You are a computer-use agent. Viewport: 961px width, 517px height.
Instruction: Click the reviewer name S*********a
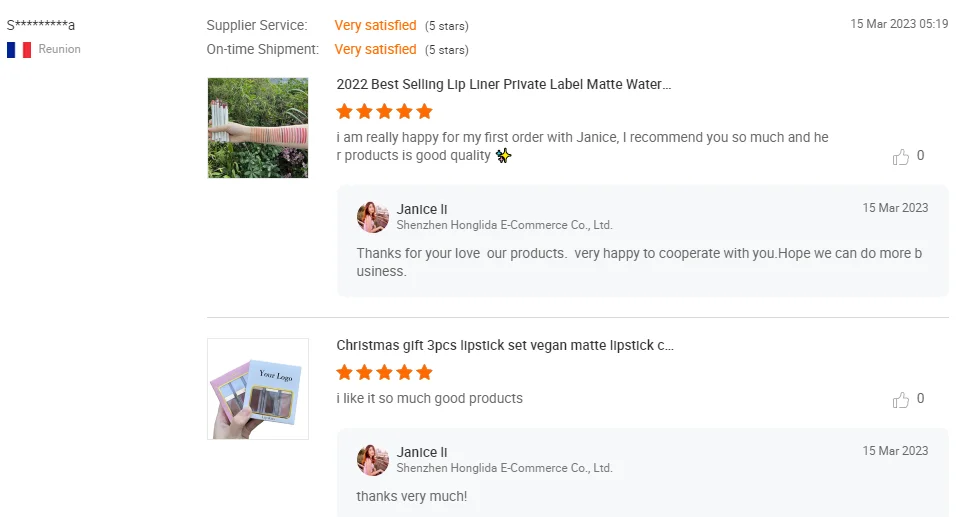click(41, 25)
